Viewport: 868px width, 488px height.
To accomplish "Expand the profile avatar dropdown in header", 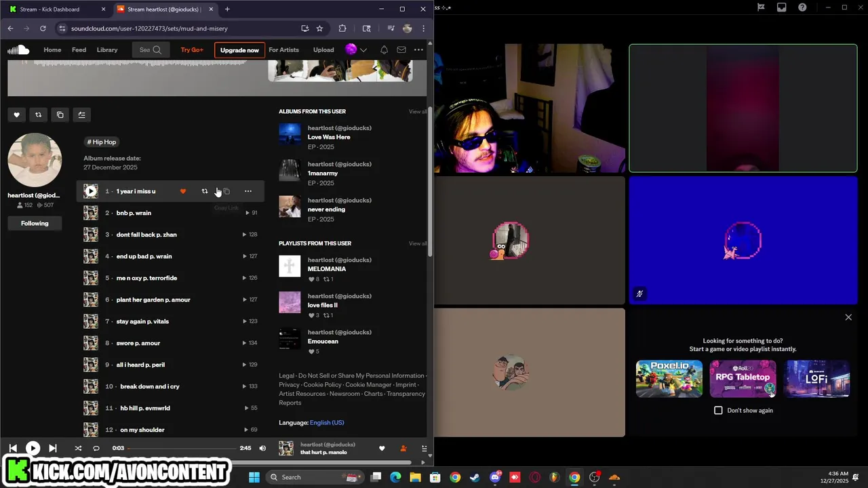I will pos(356,49).
